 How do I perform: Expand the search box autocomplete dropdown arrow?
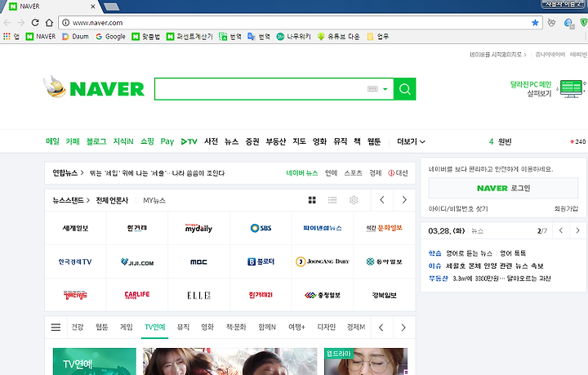pyautogui.click(x=385, y=89)
